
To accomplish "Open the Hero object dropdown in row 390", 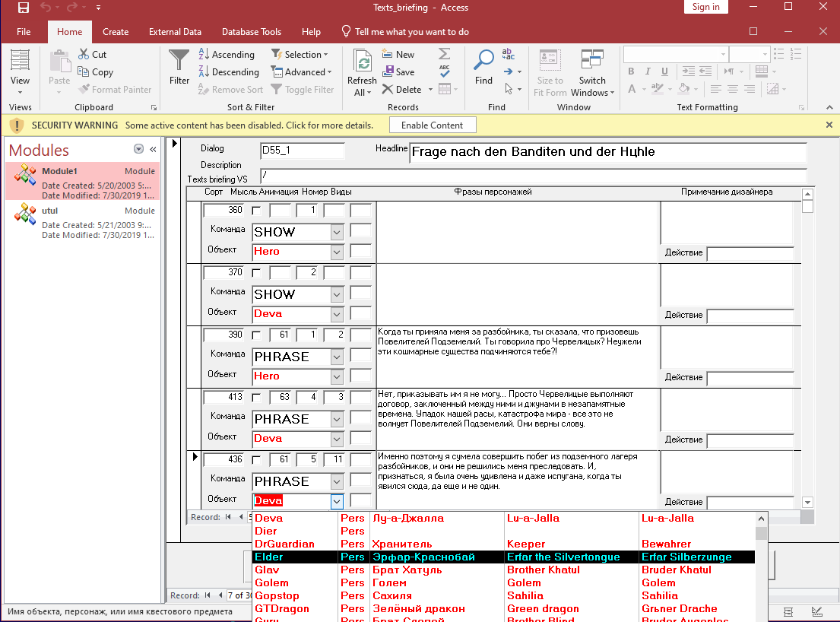I will 337,376.
